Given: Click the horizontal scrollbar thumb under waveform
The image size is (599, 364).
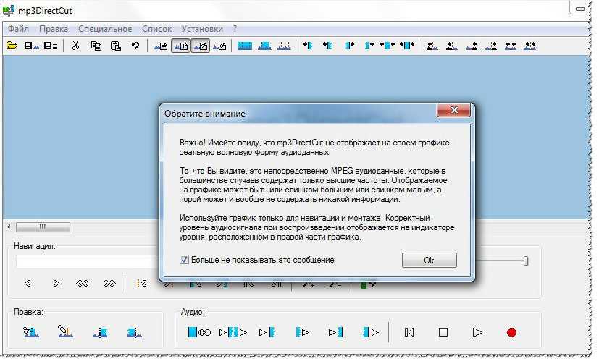Looking at the screenshot, I should (x=43, y=227).
